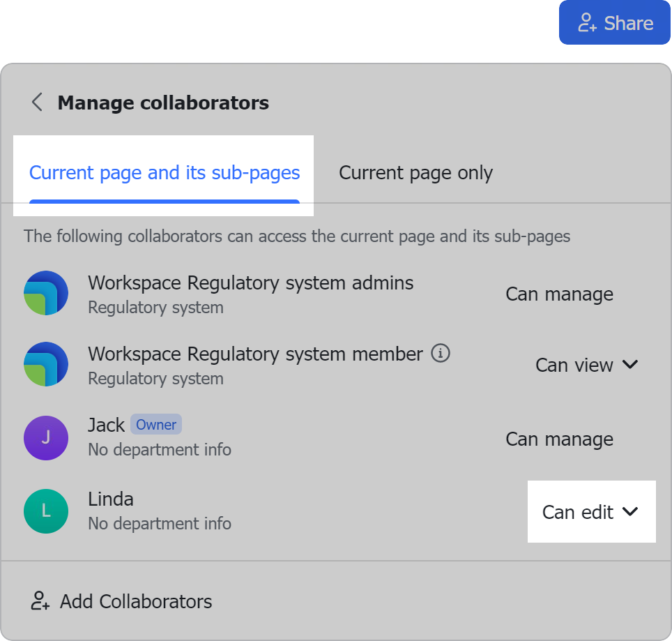Click the highlighted Can edit control
This screenshot has height=641, width=672.
[x=590, y=512]
